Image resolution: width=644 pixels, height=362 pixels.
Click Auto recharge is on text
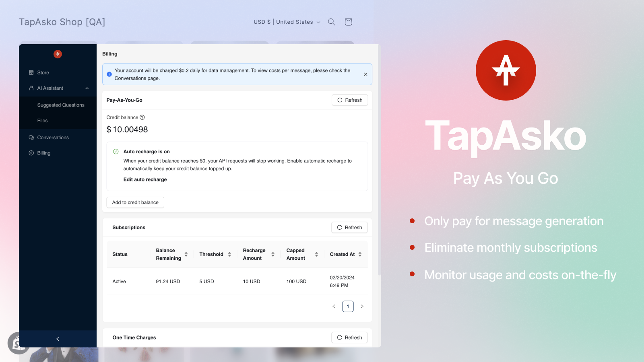147,152
